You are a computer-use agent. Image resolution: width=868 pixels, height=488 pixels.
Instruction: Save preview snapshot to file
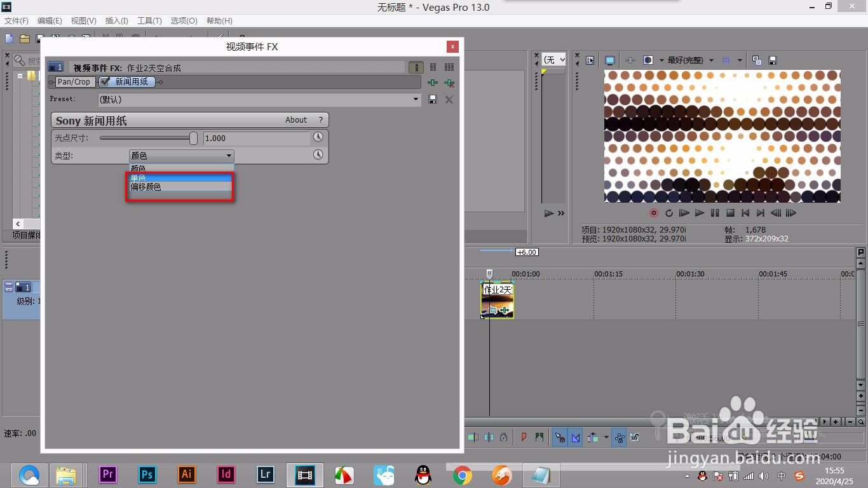(773, 60)
